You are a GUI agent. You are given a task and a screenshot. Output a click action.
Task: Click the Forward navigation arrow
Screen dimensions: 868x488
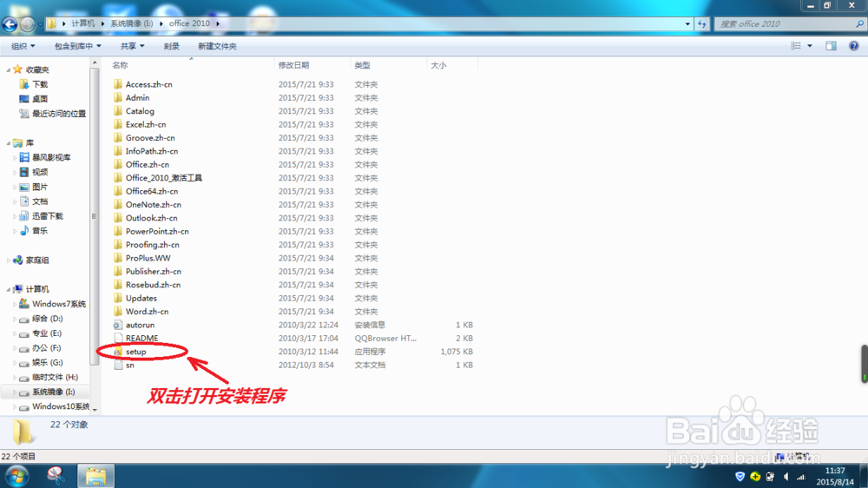point(27,23)
